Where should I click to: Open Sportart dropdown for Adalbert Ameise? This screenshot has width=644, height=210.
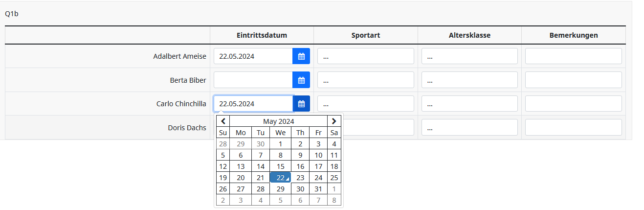pos(365,56)
